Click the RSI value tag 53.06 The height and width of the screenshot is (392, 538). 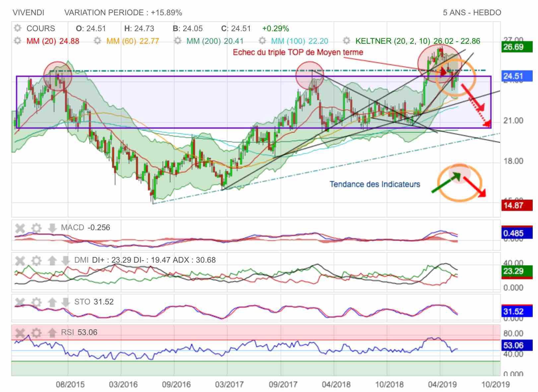[x=517, y=345]
